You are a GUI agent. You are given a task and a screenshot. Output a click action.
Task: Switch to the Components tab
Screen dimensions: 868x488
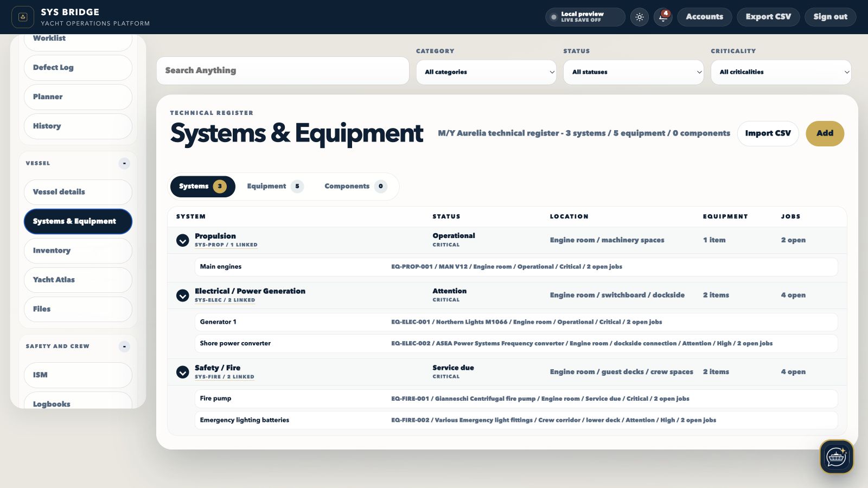355,187
